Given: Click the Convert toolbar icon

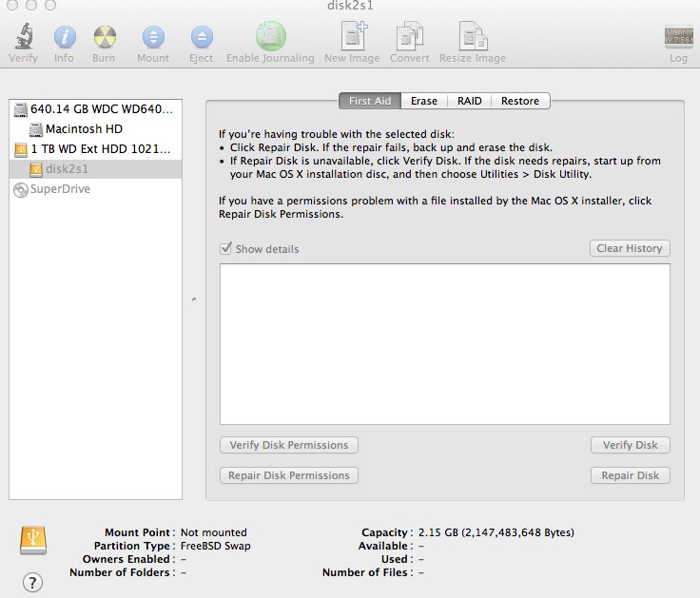Looking at the screenshot, I should point(409,35).
